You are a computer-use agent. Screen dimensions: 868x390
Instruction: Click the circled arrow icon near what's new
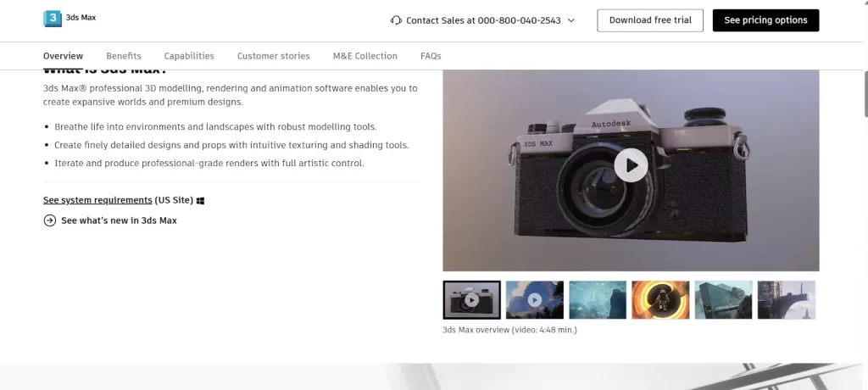pyautogui.click(x=50, y=220)
